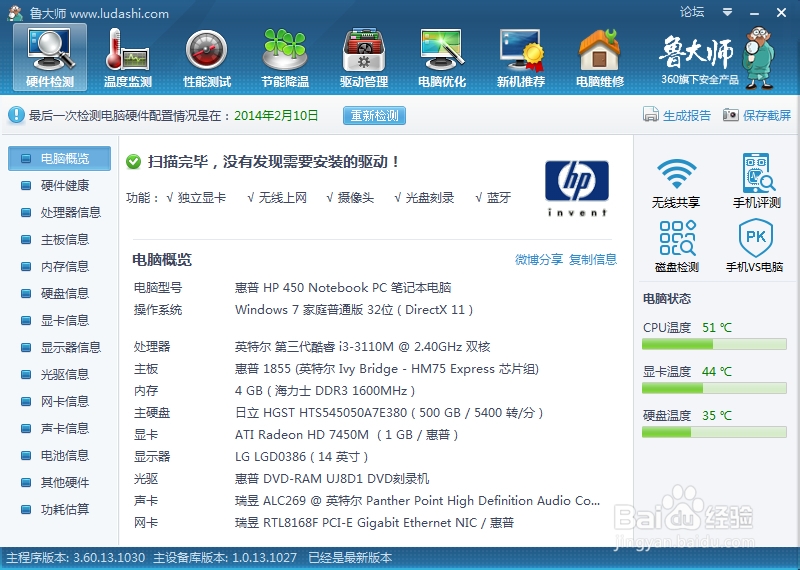800x570 pixels.
Task: Click CPU温度 51 ℃ reading
Action: (x=687, y=328)
